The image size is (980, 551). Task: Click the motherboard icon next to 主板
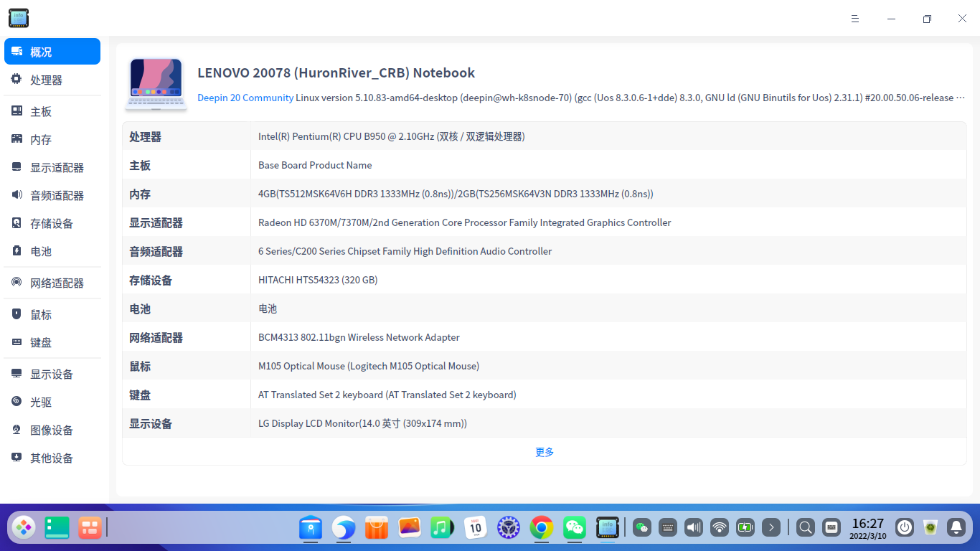tap(17, 111)
